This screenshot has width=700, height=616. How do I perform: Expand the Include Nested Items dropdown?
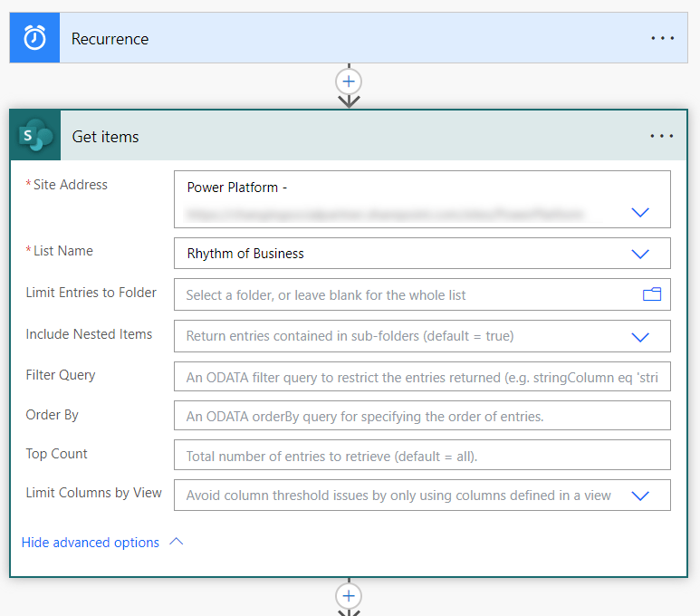click(x=640, y=337)
